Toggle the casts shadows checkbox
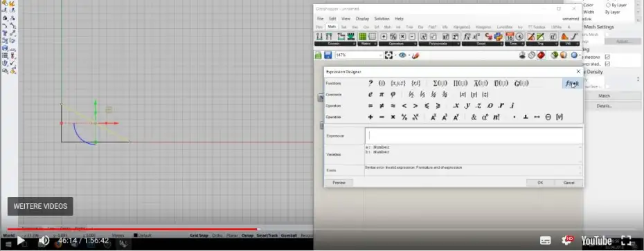Screen dimensions: 644x251 (x=607, y=57)
